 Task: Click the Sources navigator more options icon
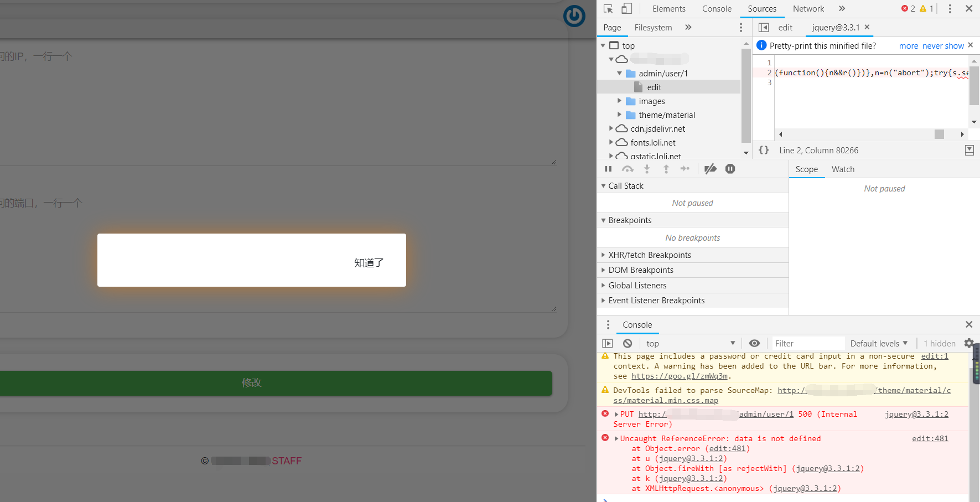(741, 28)
